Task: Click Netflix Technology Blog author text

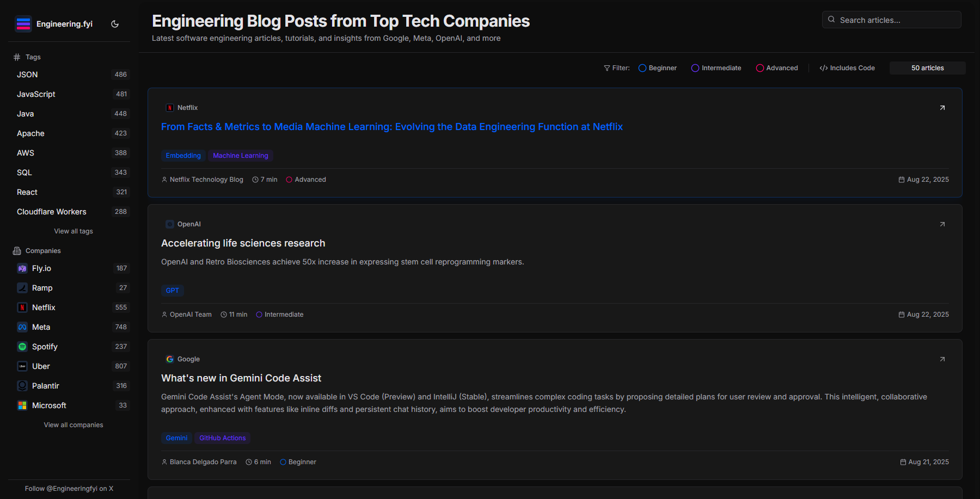Action: (206, 180)
